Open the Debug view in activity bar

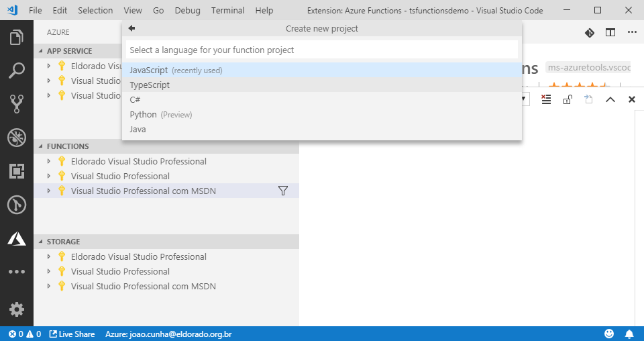16,138
